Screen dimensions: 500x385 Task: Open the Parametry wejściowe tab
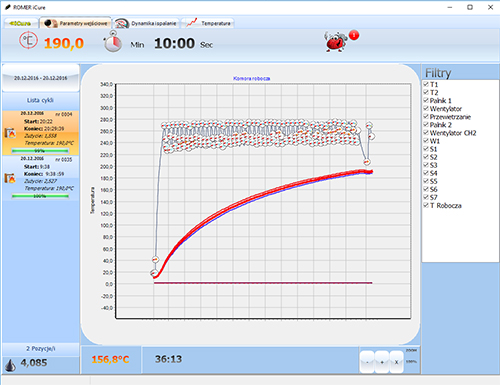click(x=76, y=23)
